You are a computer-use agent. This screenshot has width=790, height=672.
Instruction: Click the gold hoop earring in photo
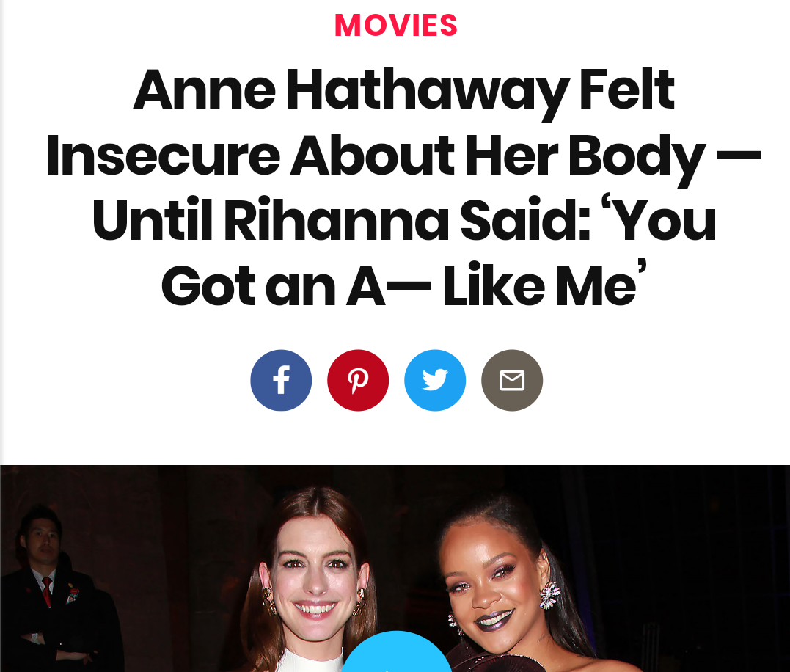point(359,602)
